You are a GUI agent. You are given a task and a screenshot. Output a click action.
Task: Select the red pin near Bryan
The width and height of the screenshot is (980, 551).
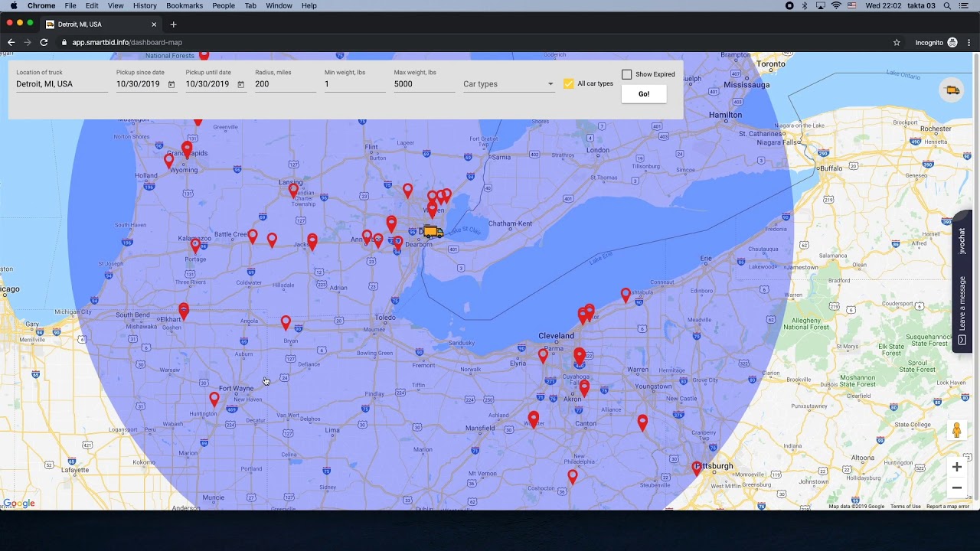(x=286, y=323)
